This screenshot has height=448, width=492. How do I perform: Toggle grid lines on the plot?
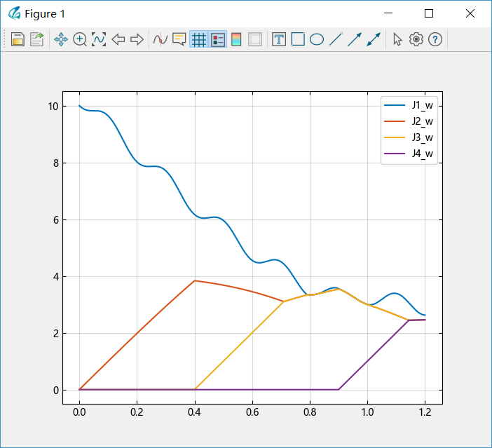click(x=199, y=39)
